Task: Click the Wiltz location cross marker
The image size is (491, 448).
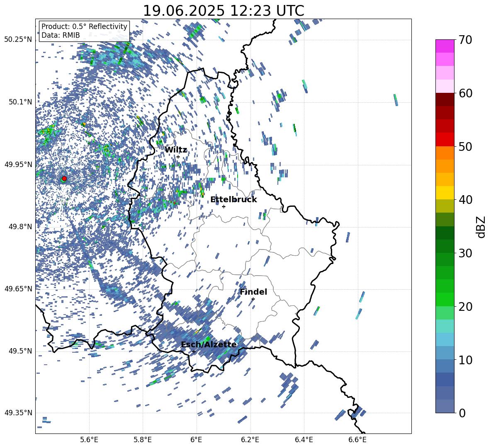Action: point(178,157)
